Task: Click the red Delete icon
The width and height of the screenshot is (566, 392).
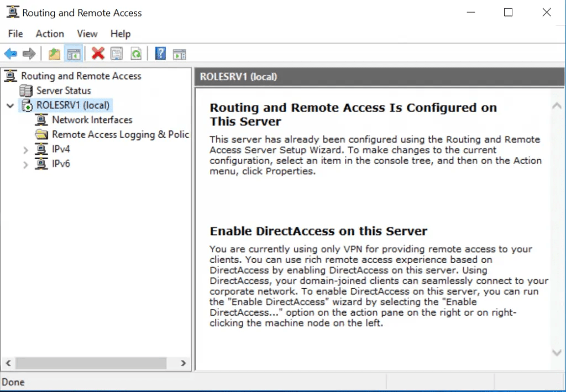Action: (97, 53)
